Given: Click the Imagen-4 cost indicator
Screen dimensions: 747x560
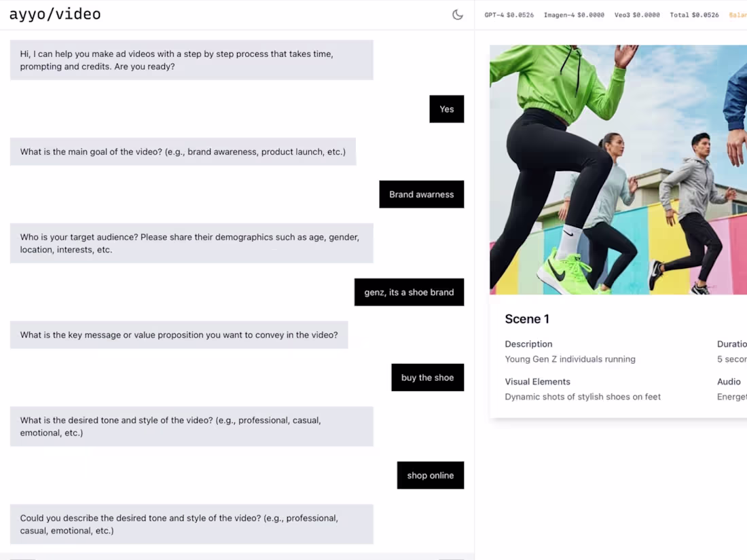Looking at the screenshot, I should click(x=574, y=15).
